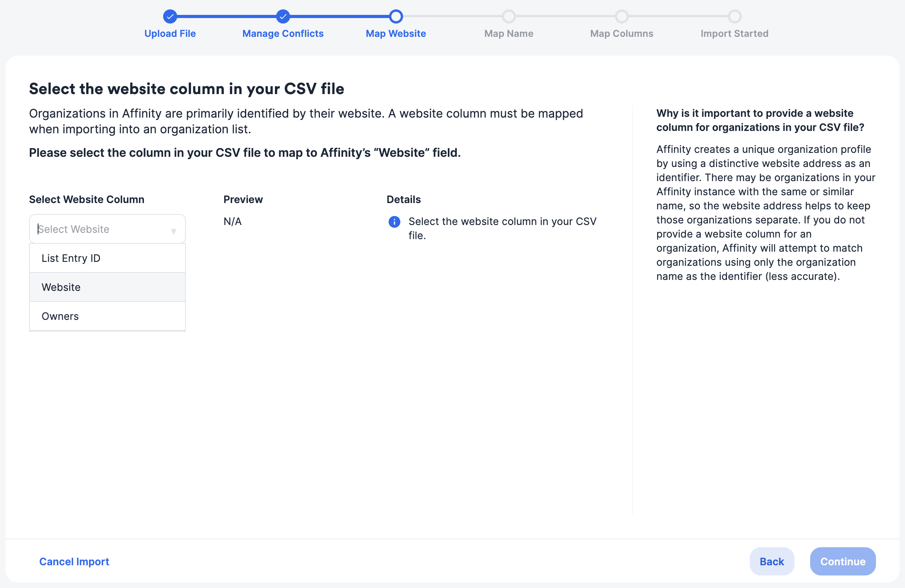Click the Continue button
Viewport: 905px width, 588px height.
coord(842,561)
